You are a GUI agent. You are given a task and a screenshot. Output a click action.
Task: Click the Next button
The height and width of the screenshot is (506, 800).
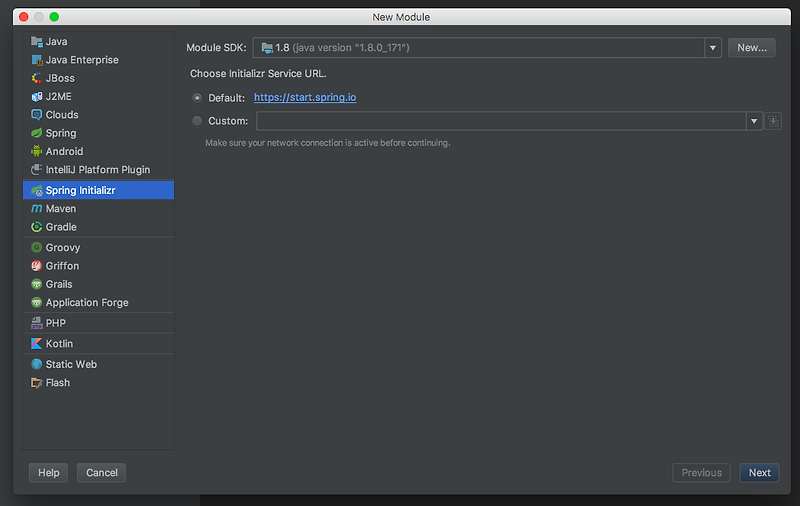[759, 473]
